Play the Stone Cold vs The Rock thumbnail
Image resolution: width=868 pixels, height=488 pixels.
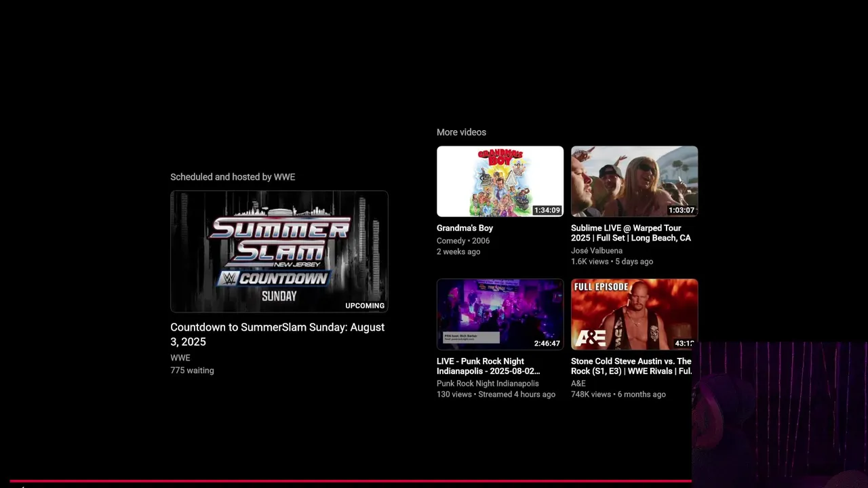pyautogui.click(x=634, y=314)
